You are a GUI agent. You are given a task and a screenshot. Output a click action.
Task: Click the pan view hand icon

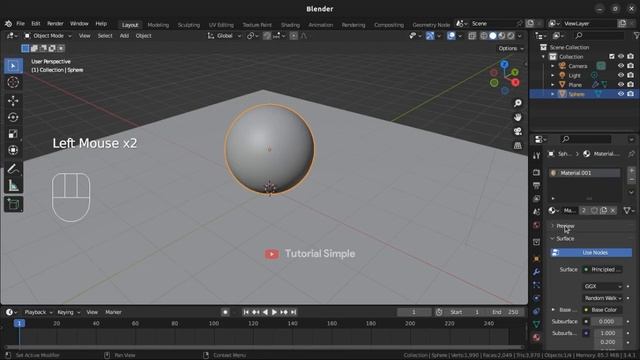pyautogui.click(x=518, y=118)
